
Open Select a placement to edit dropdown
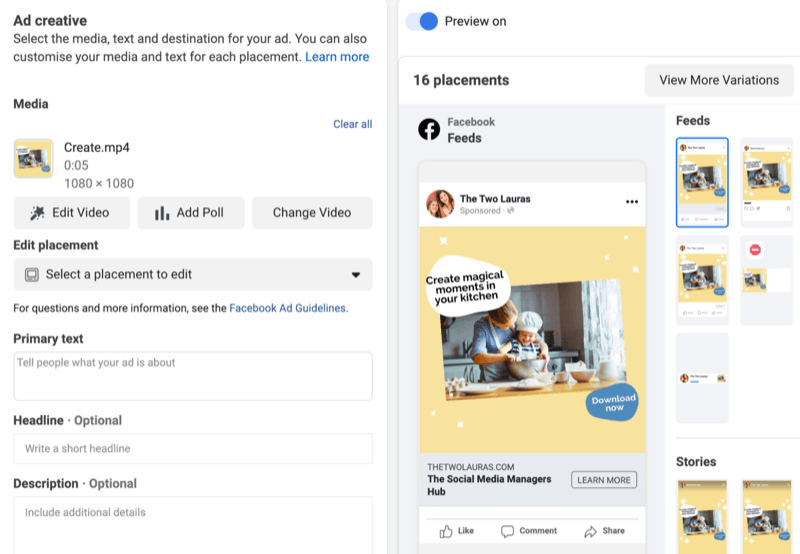pyautogui.click(x=193, y=274)
